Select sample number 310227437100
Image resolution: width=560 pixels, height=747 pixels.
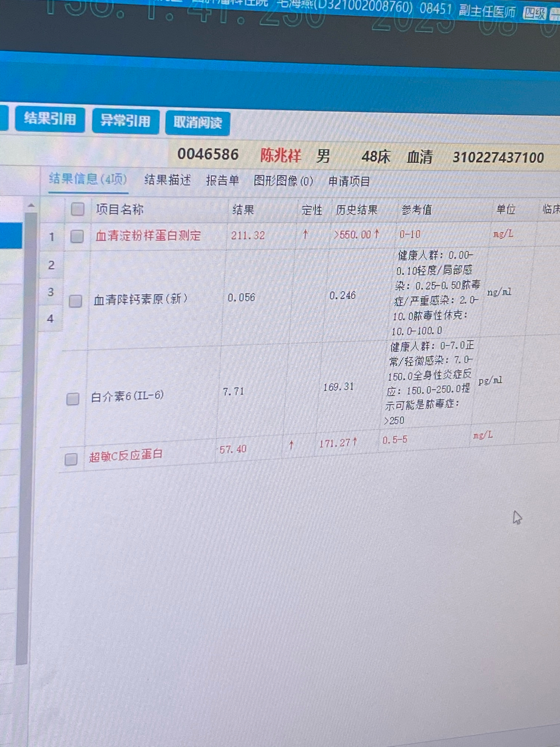pyautogui.click(x=498, y=157)
